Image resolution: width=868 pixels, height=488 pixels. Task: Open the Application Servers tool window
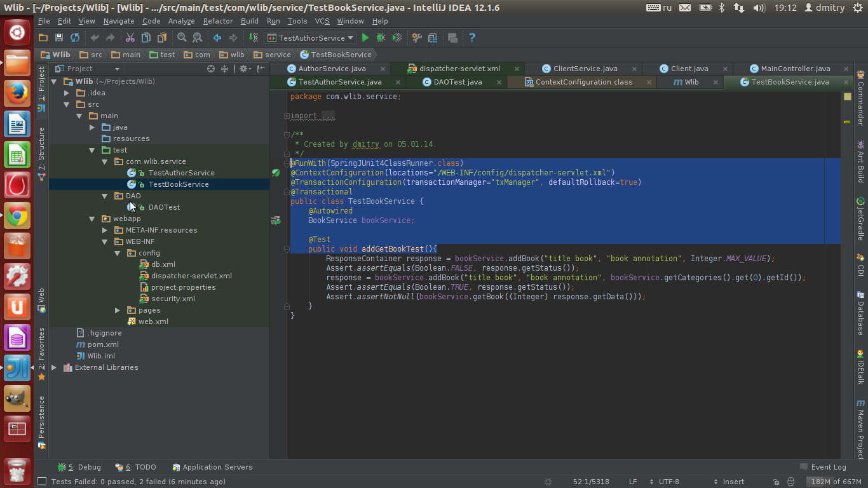[212, 467]
